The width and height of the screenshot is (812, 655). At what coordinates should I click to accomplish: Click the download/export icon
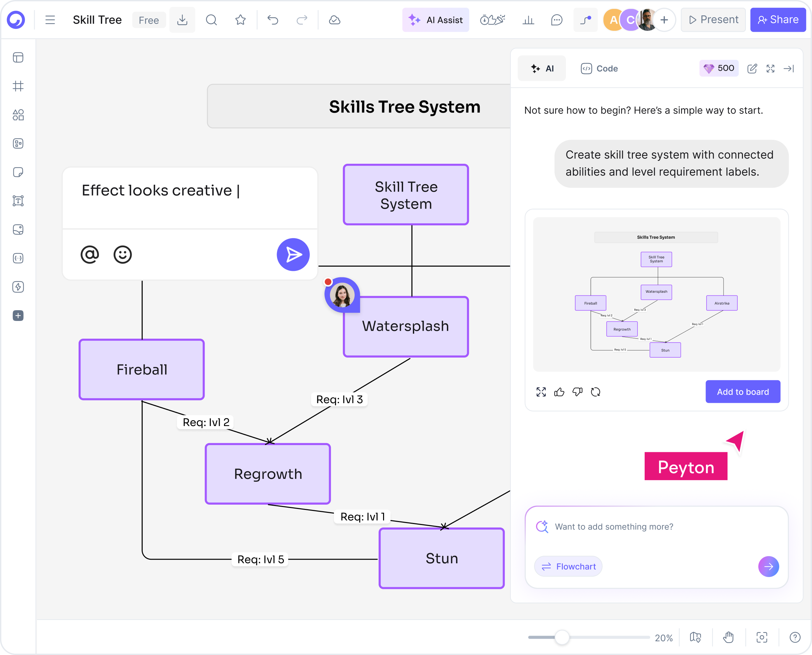(x=182, y=20)
